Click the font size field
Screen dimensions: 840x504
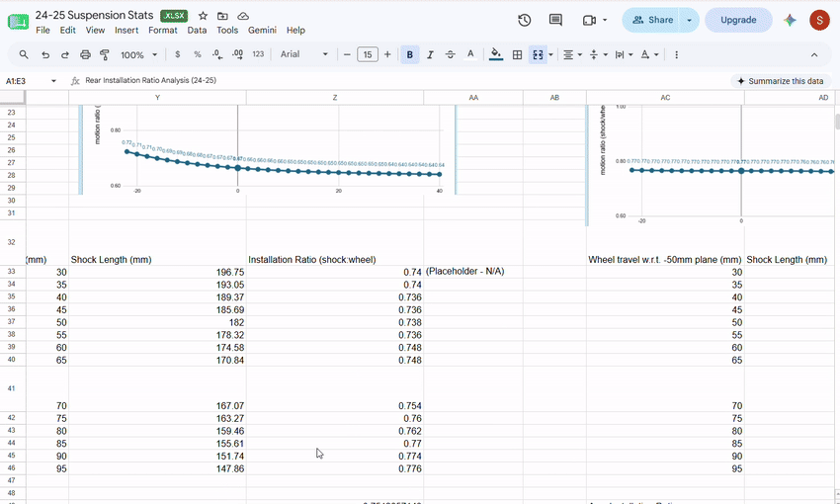(x=368, y=54)
